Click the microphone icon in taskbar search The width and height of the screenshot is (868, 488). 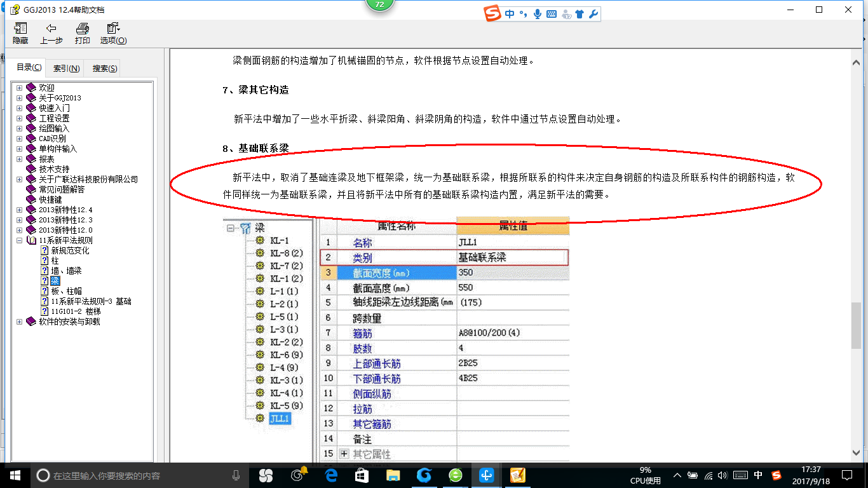(236, 475)
